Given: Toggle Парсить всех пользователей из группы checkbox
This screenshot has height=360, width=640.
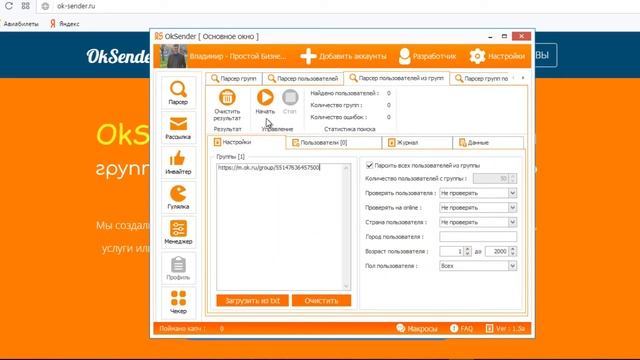Looking at the screenshot, I should pyautogui.click(x=369, y=165).
